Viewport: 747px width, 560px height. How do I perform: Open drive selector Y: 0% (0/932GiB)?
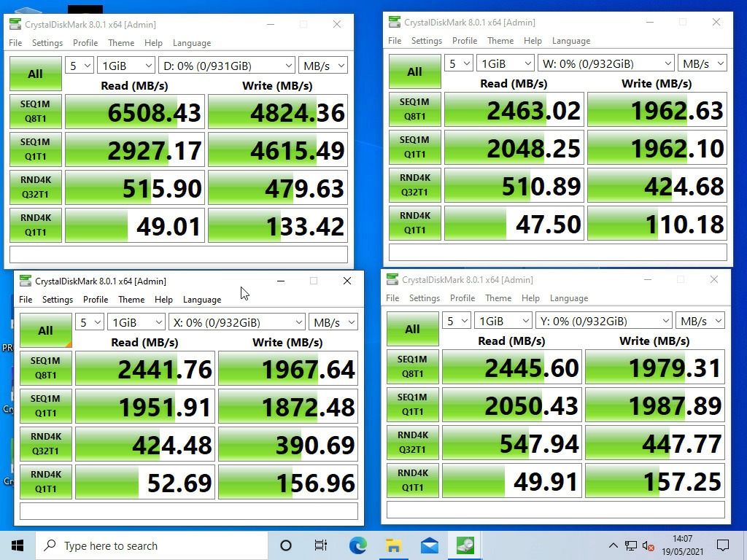click(603, 321)
